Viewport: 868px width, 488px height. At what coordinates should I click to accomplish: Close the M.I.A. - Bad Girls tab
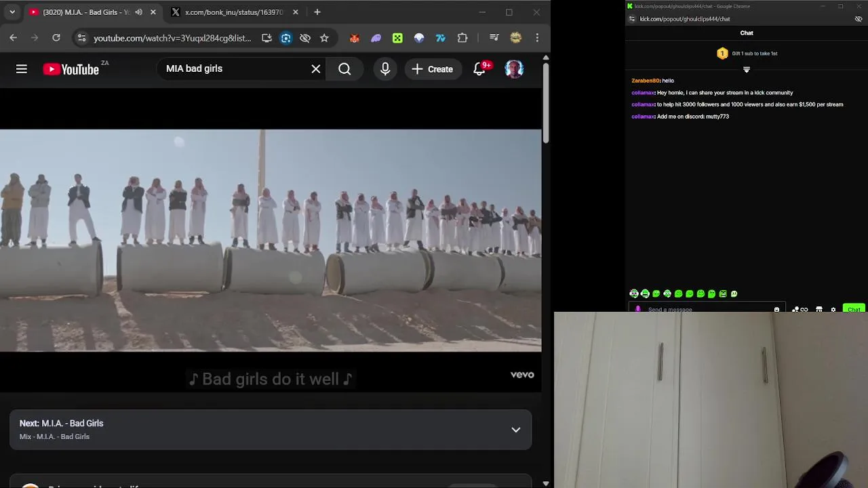(x=153, y=12)
